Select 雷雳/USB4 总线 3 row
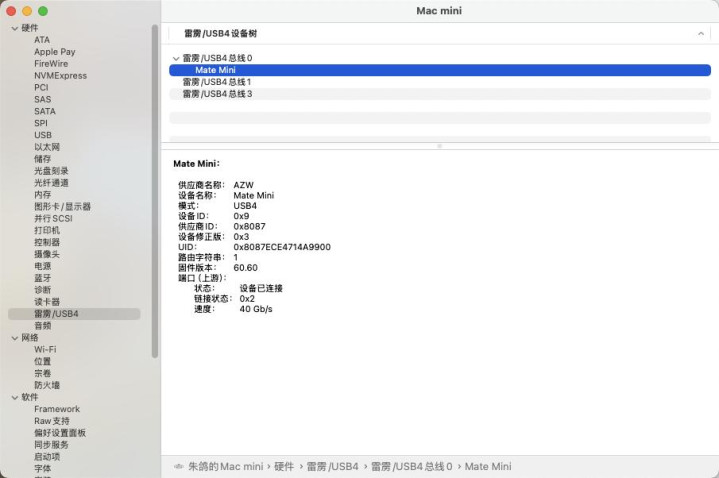Viewport: 719px width, 478px height. [440, 94]
